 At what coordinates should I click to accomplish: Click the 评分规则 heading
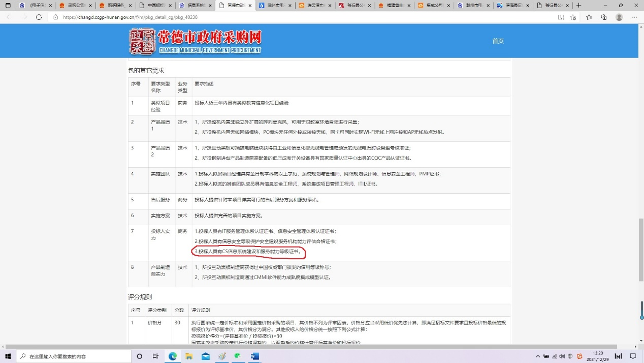pyautogui.click(x=140, y=297)
